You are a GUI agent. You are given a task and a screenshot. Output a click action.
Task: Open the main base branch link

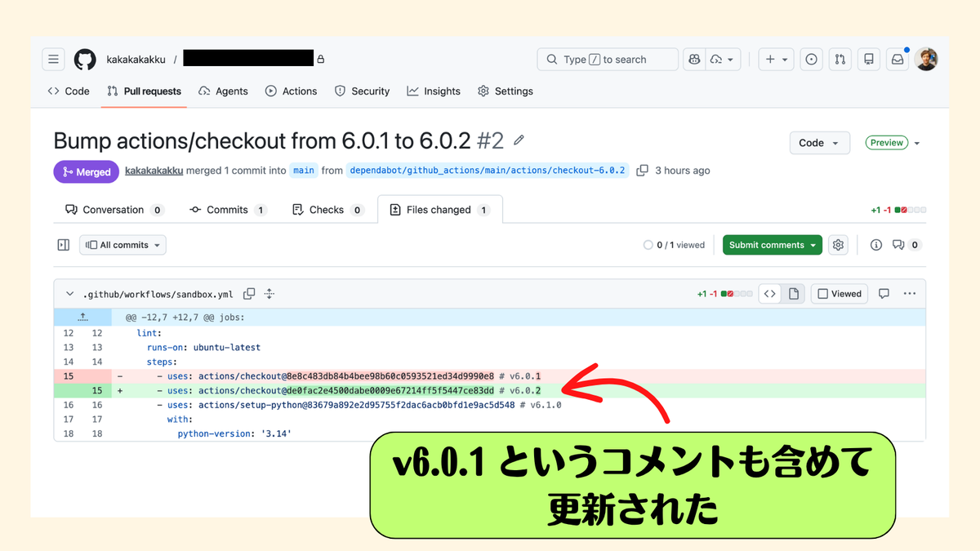coord(304,171)
